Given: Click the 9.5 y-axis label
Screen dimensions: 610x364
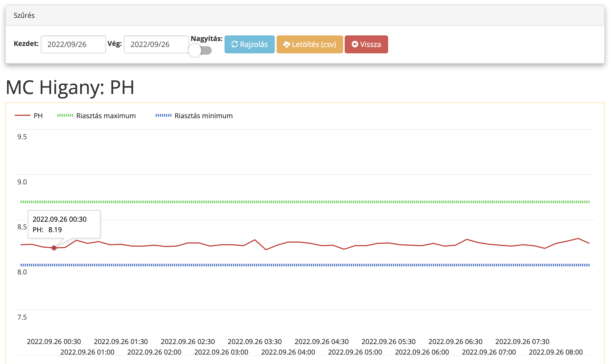Looking at the screenshot, I should pos(22,137).
